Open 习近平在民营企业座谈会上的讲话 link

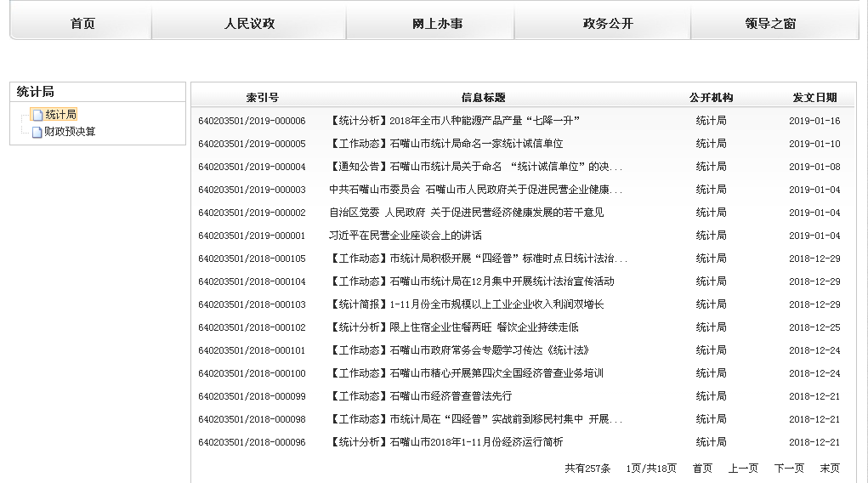point(405,236)
